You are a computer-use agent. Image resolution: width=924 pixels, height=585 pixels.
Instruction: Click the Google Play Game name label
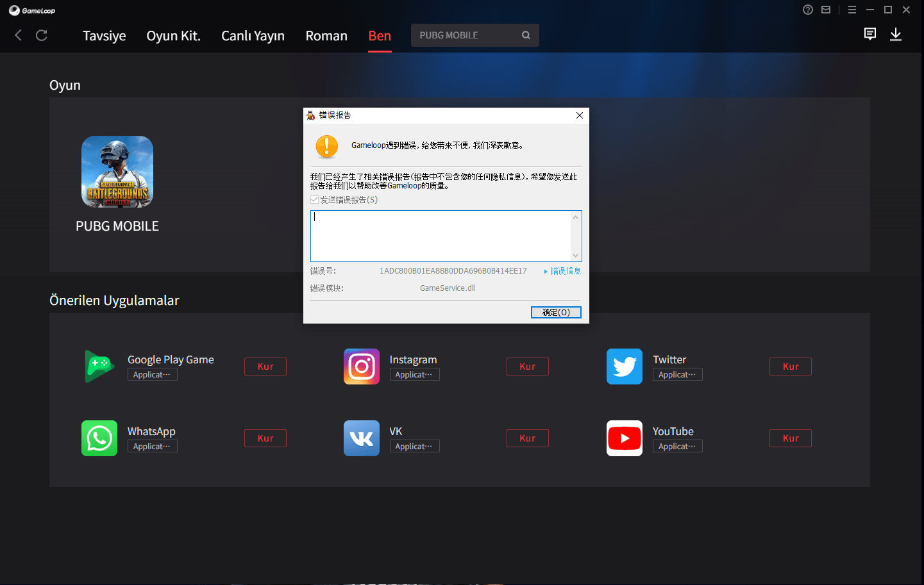tap(171, 359)
